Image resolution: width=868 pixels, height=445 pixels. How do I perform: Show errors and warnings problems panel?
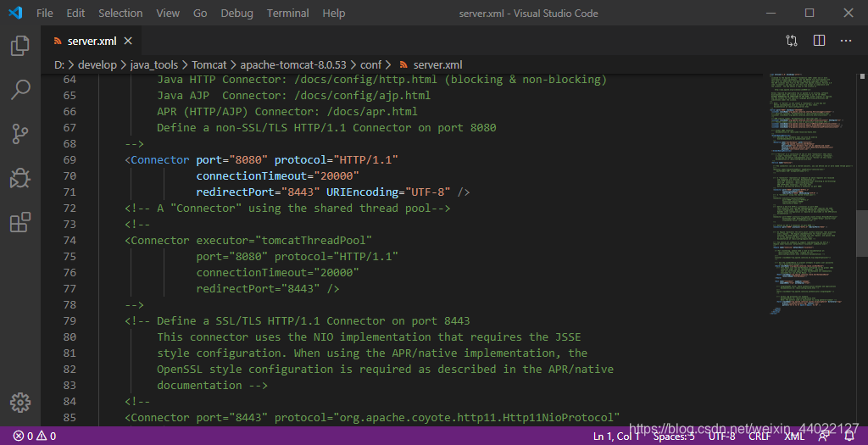35,437
